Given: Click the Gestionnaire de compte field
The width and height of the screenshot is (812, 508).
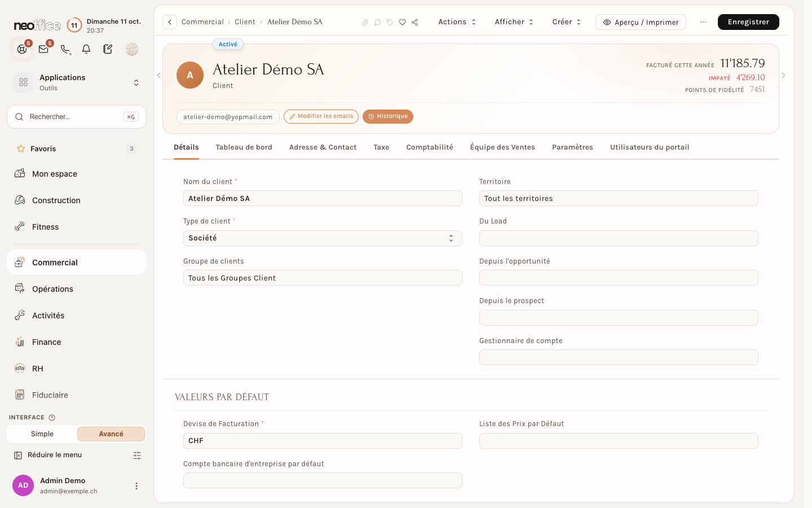Looking at the screenshot, I should (x=619, y=357).
